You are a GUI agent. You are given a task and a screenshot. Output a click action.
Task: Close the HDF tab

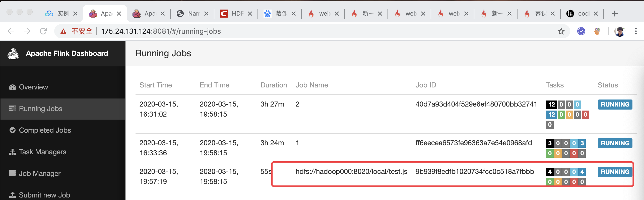250,14
